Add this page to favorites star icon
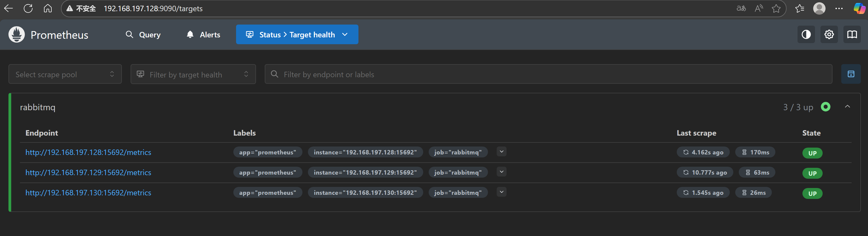The width and height of the screenshot is (868, 236). 776,8
